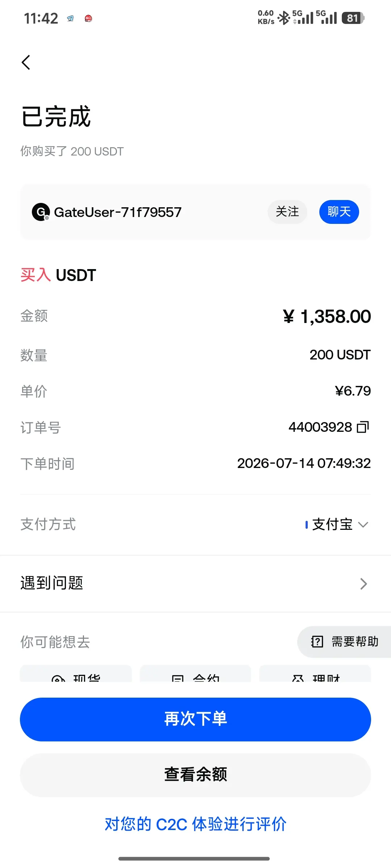Tap the 再次下单 button
The height and width of the screenshot is (868, 391).
(x=195, y=719)
